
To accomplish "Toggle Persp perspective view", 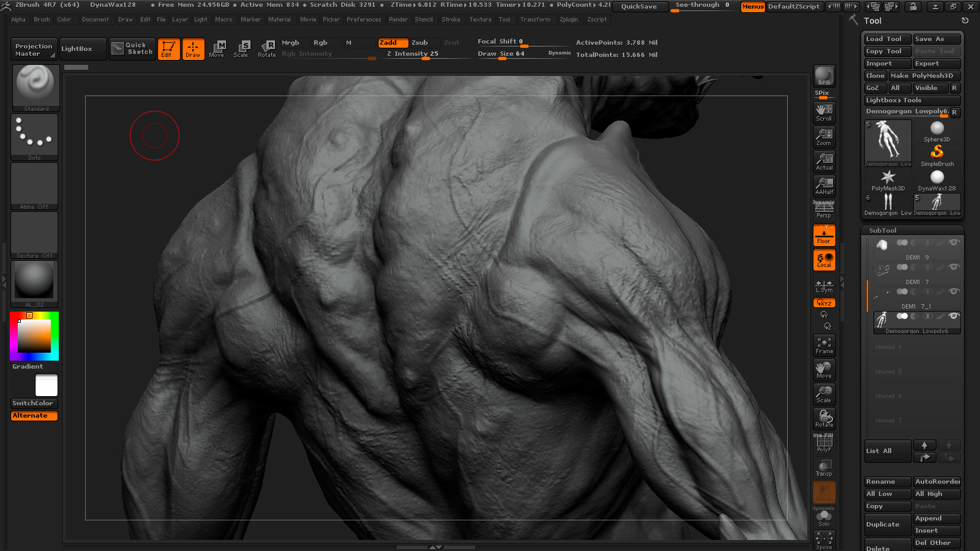I will click(824, 211).
